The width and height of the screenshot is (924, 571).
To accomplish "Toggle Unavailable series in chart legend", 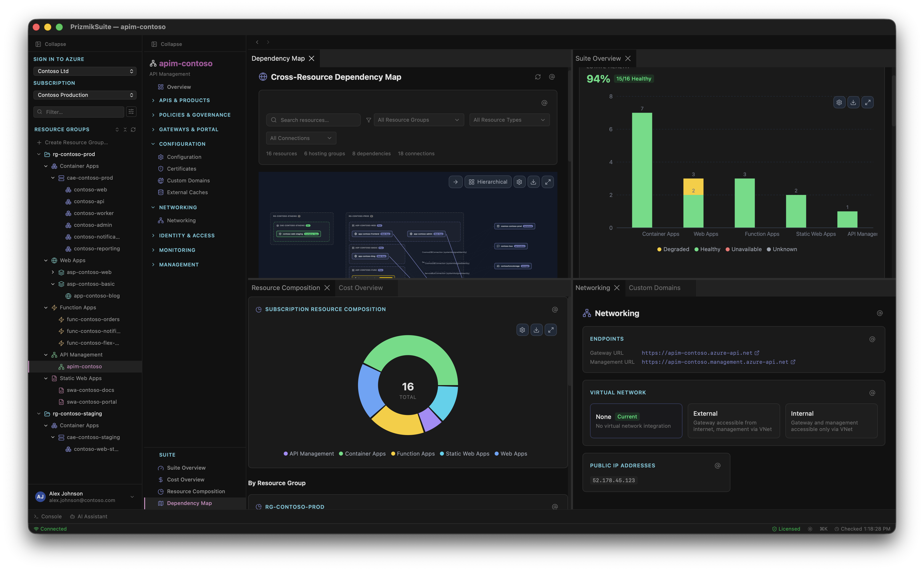I will 743,249.
